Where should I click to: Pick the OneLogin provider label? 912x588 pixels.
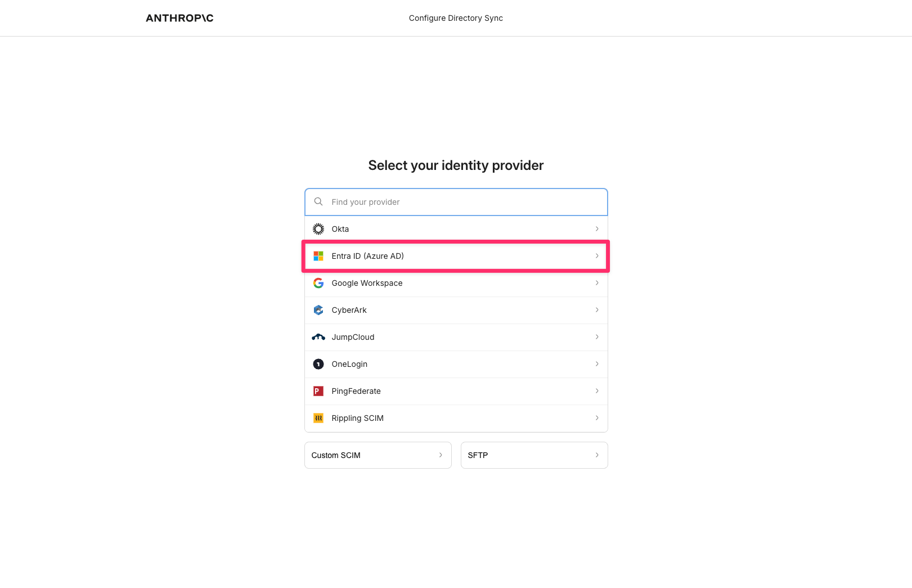(x=349, y=364)
